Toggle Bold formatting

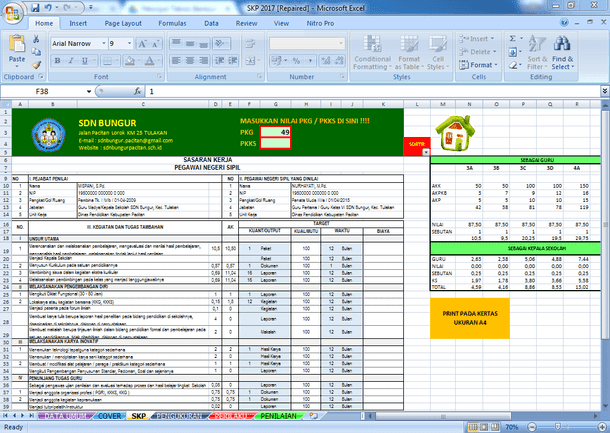(x=57, y=61)
